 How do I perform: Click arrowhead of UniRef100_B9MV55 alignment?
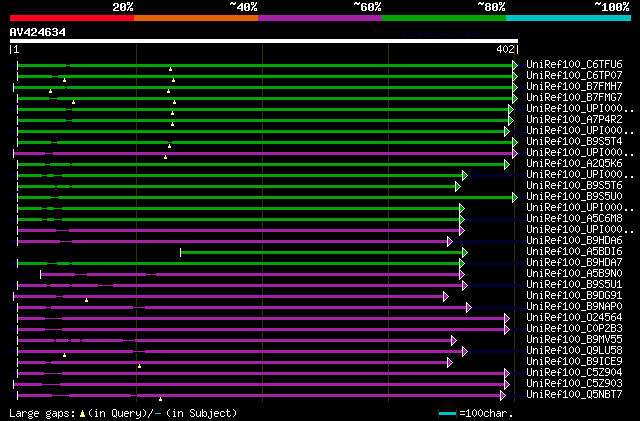pyautogui.click(x=453, y=340)
